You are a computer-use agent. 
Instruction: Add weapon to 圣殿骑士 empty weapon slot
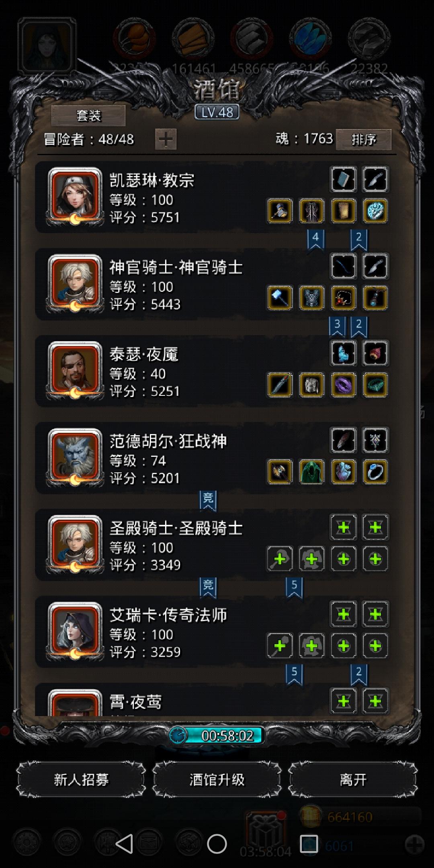(x=280, y=559)
